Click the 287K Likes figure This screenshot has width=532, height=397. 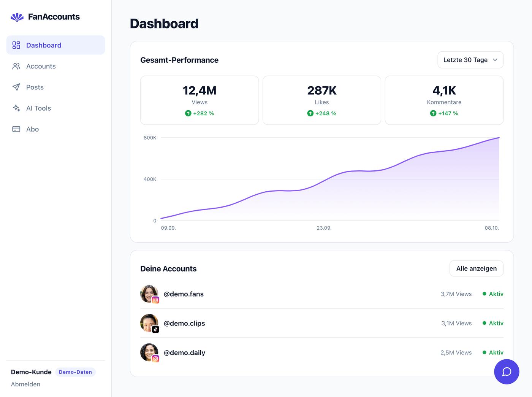pyautogui.click(x=322, y=91)
